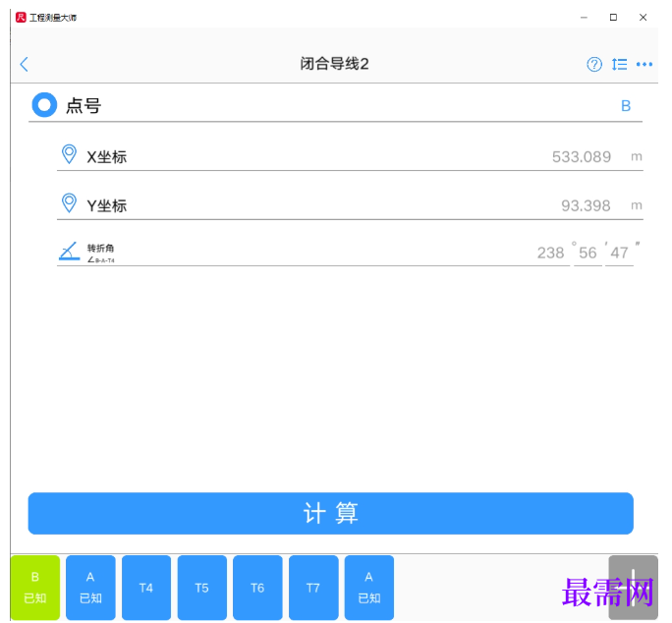Click the 闭合导线2 title text

click(334, 64)
